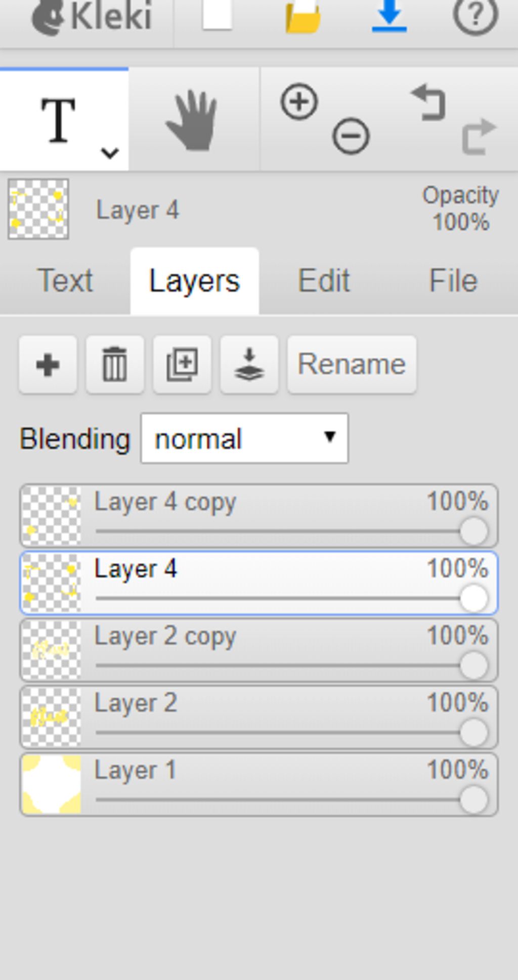Duplicate the layer with copy icon
518x980 pixels.
[x=182, y=364]
